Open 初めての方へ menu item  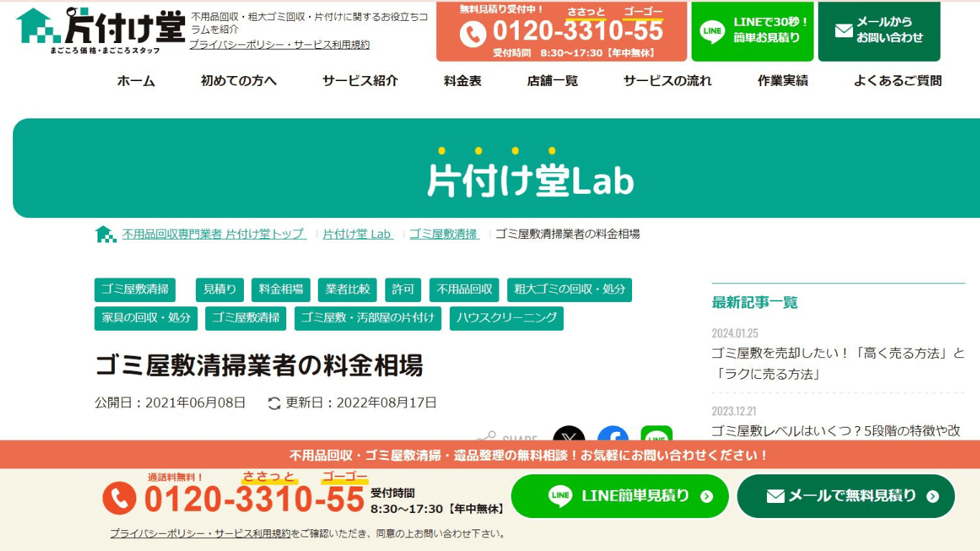tap(239, 81)
